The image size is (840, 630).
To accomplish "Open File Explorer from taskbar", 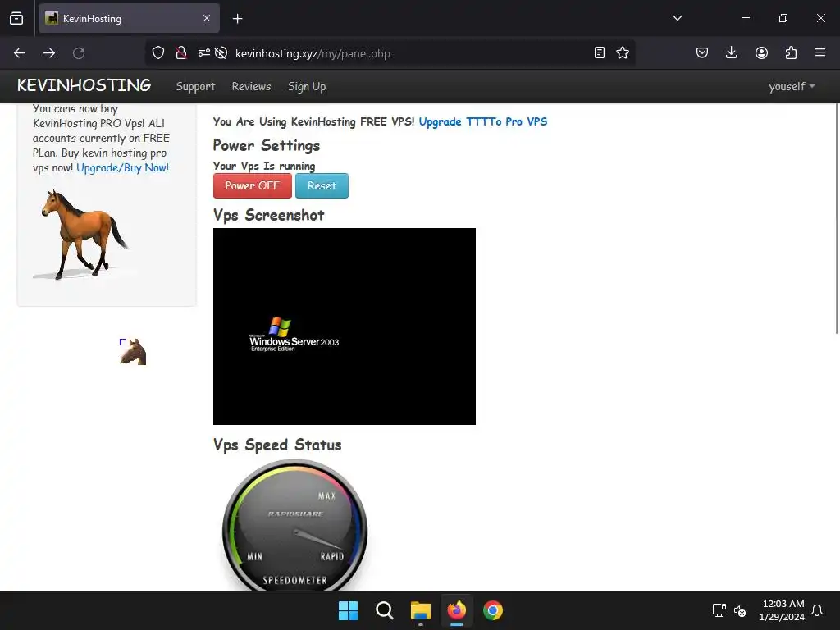I will (x=421, y=610).
